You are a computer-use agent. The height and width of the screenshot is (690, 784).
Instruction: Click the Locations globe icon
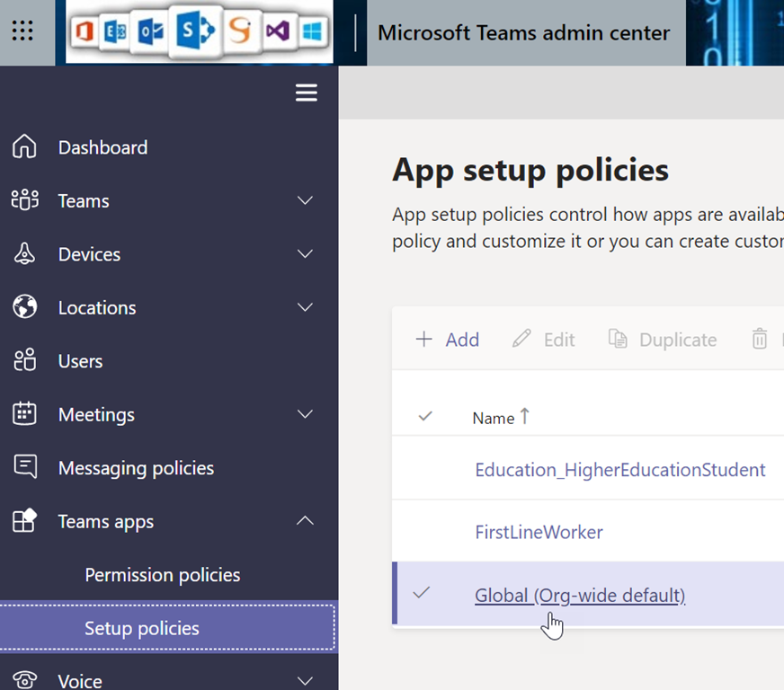click(25, 307)
